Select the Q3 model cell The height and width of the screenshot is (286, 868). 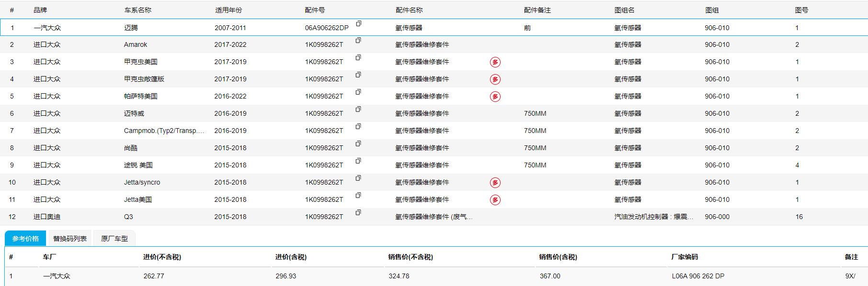tap(128, 217)
